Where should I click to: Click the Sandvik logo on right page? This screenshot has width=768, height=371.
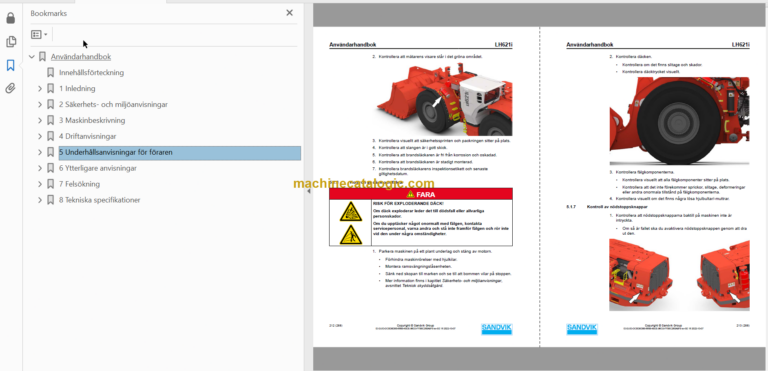582,329
